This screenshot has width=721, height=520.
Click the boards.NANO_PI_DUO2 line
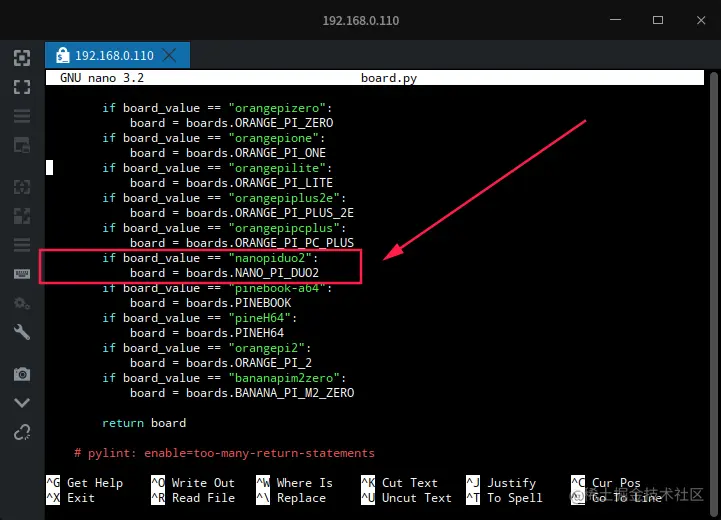[225, 273]
